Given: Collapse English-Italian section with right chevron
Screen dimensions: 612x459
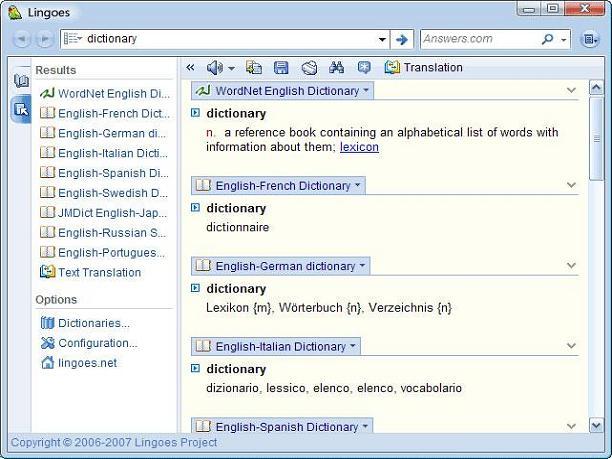Looking at the screenshot, I should pyautogui.click(x=571, y=346).
